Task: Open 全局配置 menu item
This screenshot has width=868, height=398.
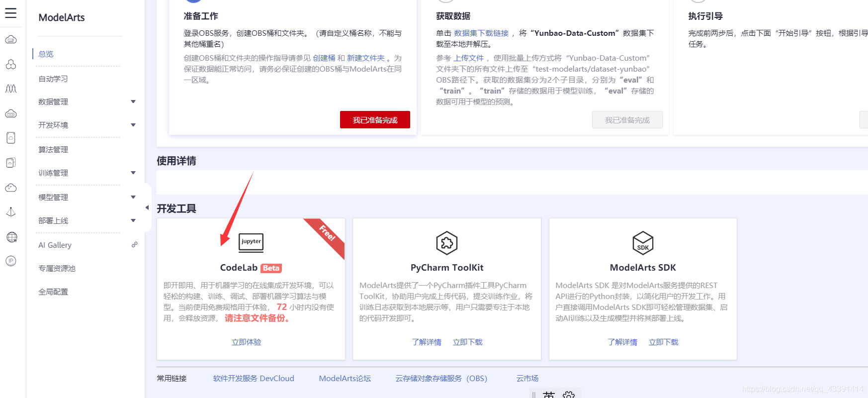Action: pyautogui.click(x=53, y=292)
